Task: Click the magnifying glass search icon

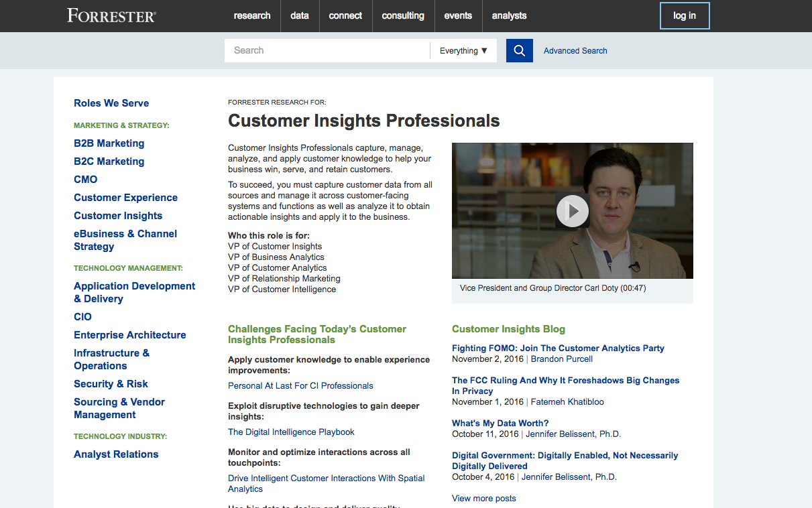Action: [519, 50]
